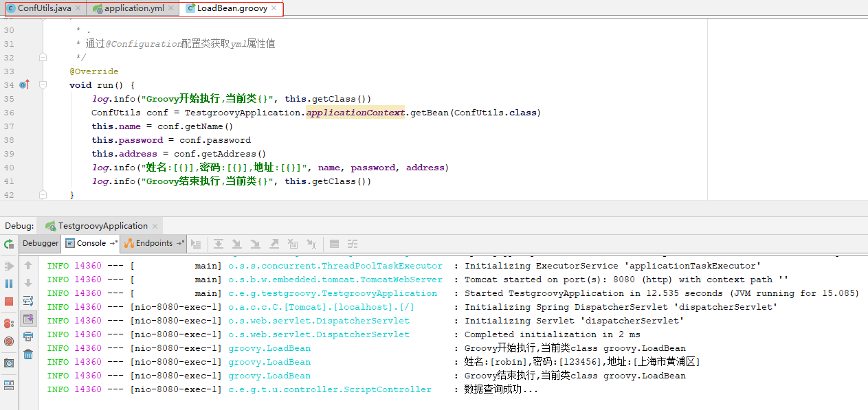Click pin arrow on Endpoints tab
This screenshot has height=410, width=868.
click(x=180, y=243)
